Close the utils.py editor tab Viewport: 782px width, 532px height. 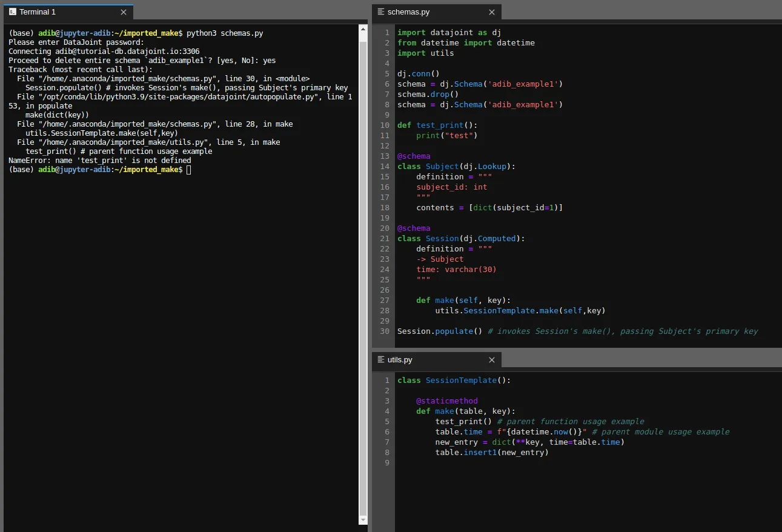tap(492, 360)
